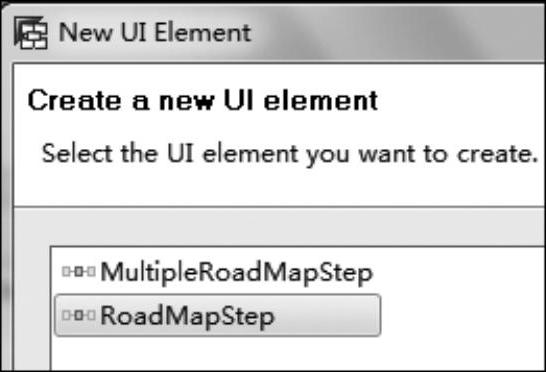Select the MultipleRoadMapStep label in the list
This screenshot has height=372, width=546.
[237, 273]
